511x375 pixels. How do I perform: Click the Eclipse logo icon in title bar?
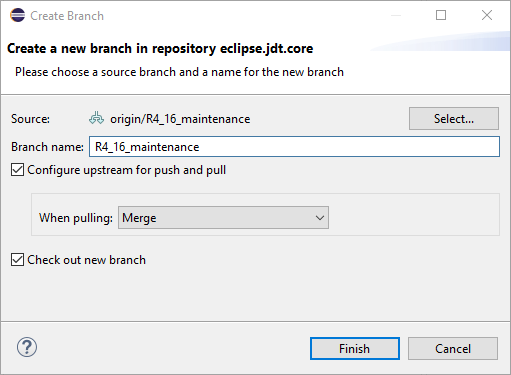coord(17,15)
